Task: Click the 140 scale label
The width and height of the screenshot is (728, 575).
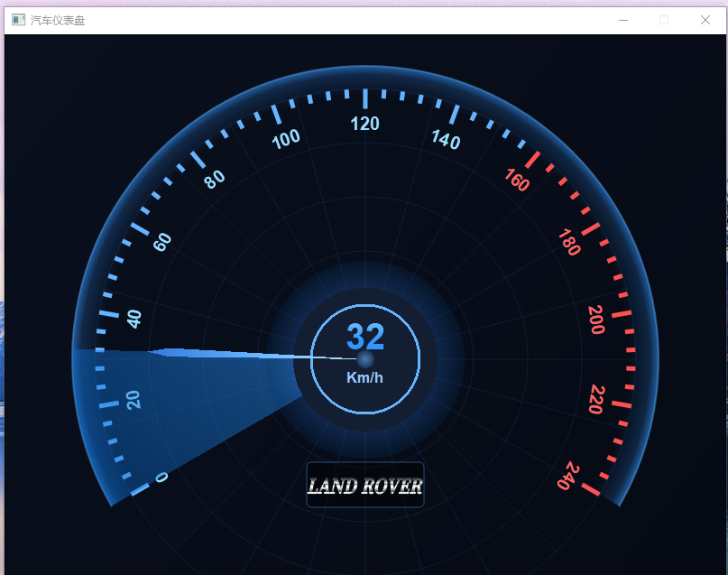Action: (446, 139)
